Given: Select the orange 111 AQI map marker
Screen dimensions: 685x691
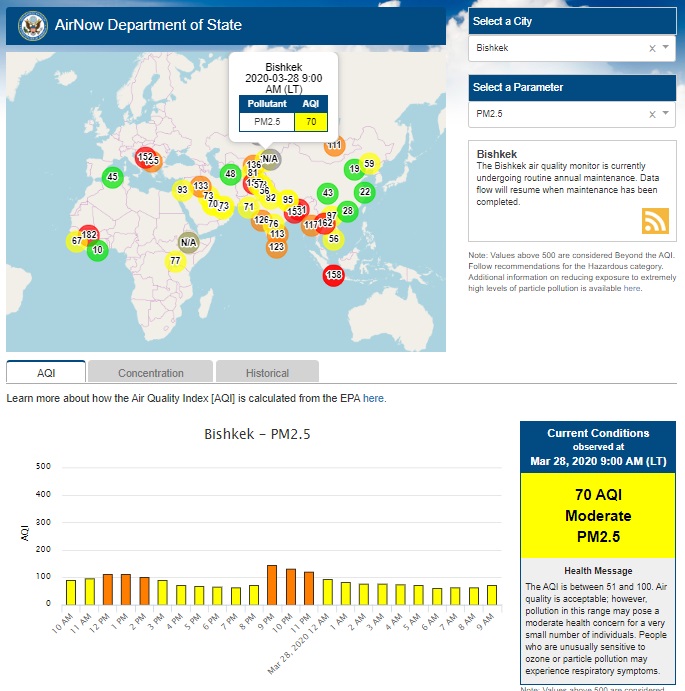Looking at the screenshot, I should (x=334, y=146).
